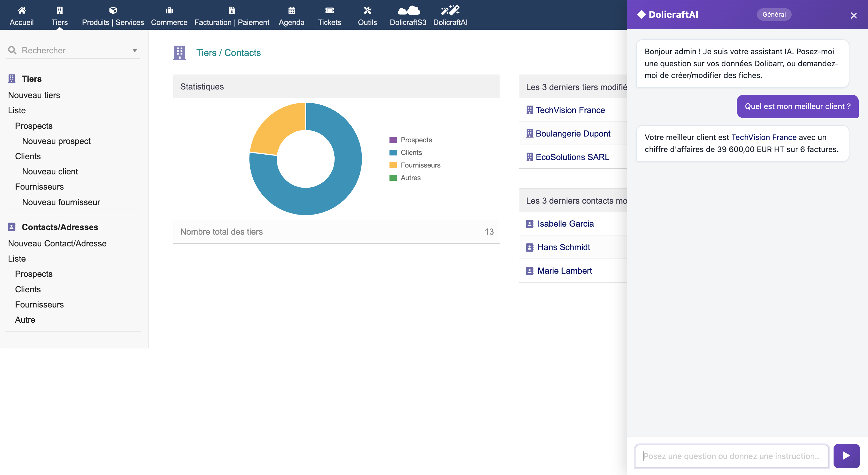Toggle the Fournisseurs legend entry in chart
This screenshot has width=868, height=475.
(420, 165)
